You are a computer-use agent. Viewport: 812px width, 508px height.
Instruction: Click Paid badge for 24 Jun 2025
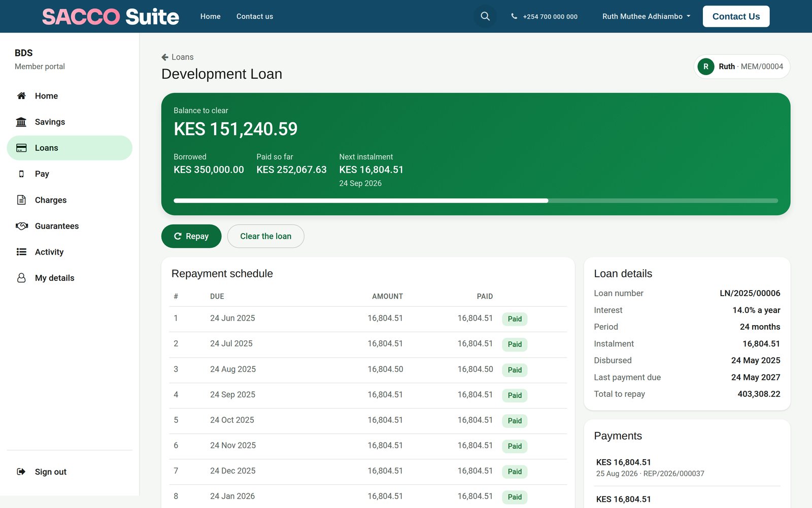515,319
